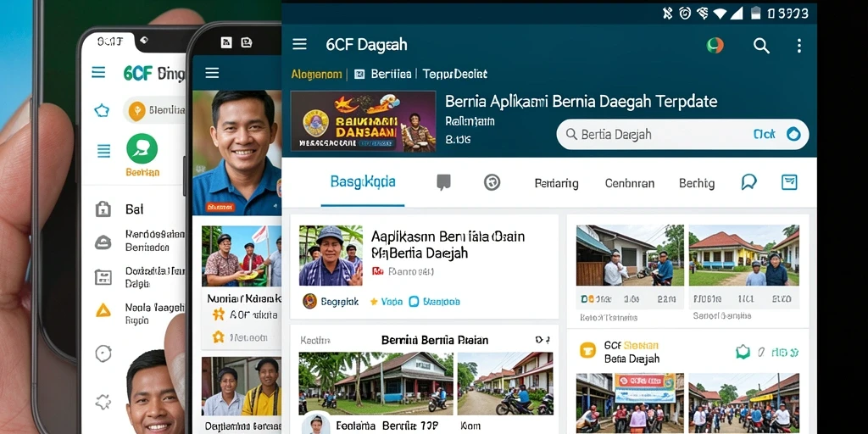The width and height of the screenshot is (868, 434).
Task: Switch to the Perdaring tab
Action: click(x=556, y=183)
